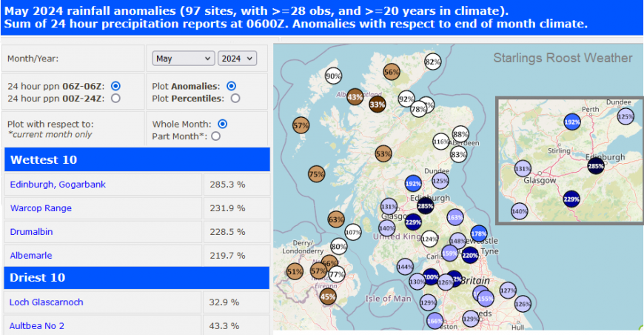Click the Driest 10 header
Viewport: 644px width, 335px height.
click(x=137, y=277)
